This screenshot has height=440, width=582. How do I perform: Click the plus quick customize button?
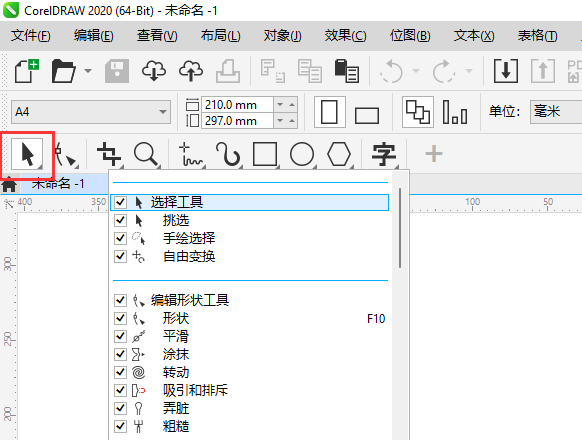click(434, 154)
